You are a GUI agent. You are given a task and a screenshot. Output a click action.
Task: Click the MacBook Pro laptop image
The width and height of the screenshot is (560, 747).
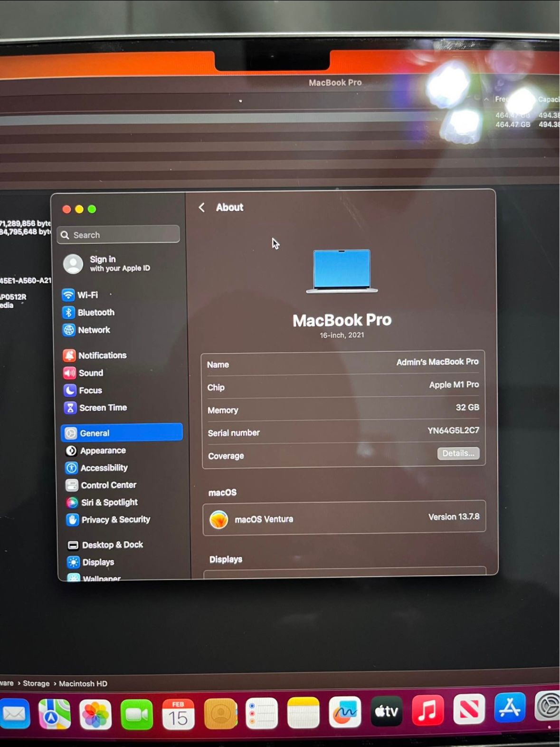coord(342,271)
